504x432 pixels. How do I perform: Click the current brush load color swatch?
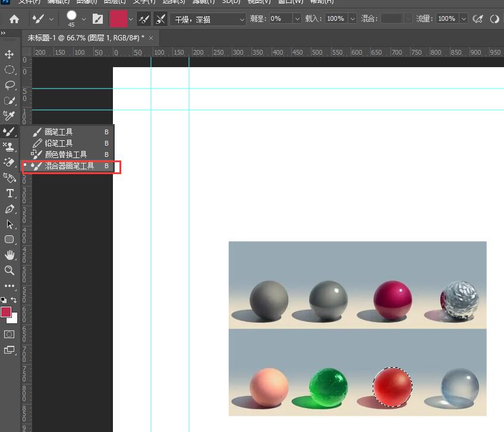(118, 19)
